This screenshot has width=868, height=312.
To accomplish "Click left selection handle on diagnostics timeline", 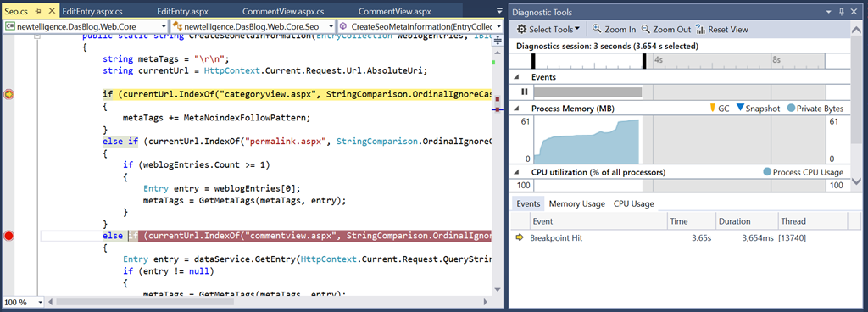I will (534, 61).
